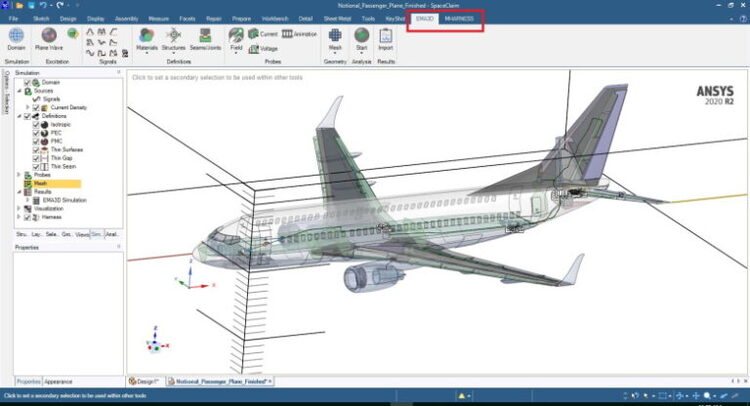
Task: Uncheck the Isotropic definition checkbox
Action: [x=37, y=124]
